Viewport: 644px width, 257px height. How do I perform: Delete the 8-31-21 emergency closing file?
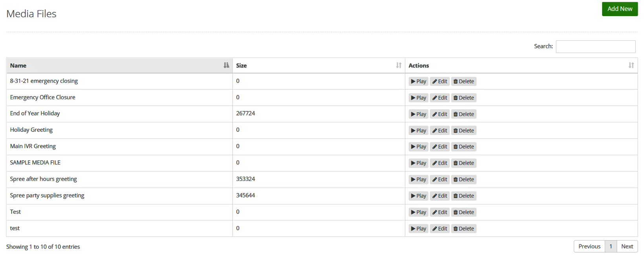(463, 81)
